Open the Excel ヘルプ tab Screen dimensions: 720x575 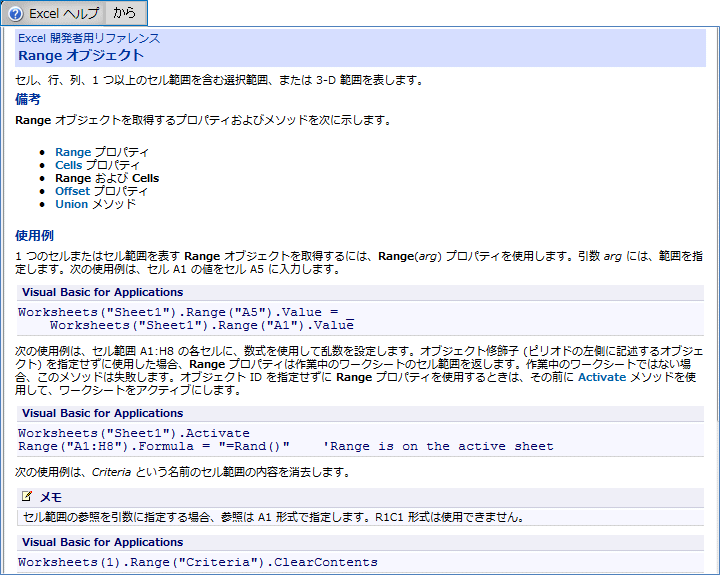(x=54, y=13)
